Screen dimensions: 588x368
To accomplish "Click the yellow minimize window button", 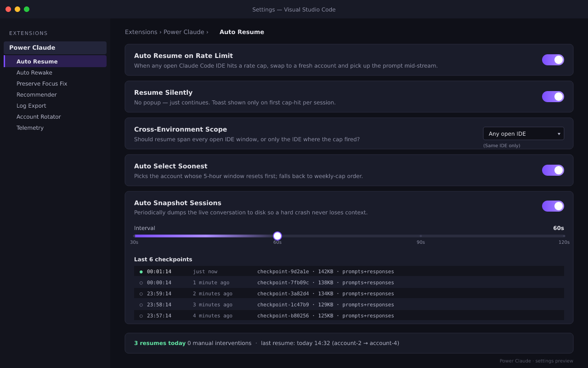I will tap(17, 9).
